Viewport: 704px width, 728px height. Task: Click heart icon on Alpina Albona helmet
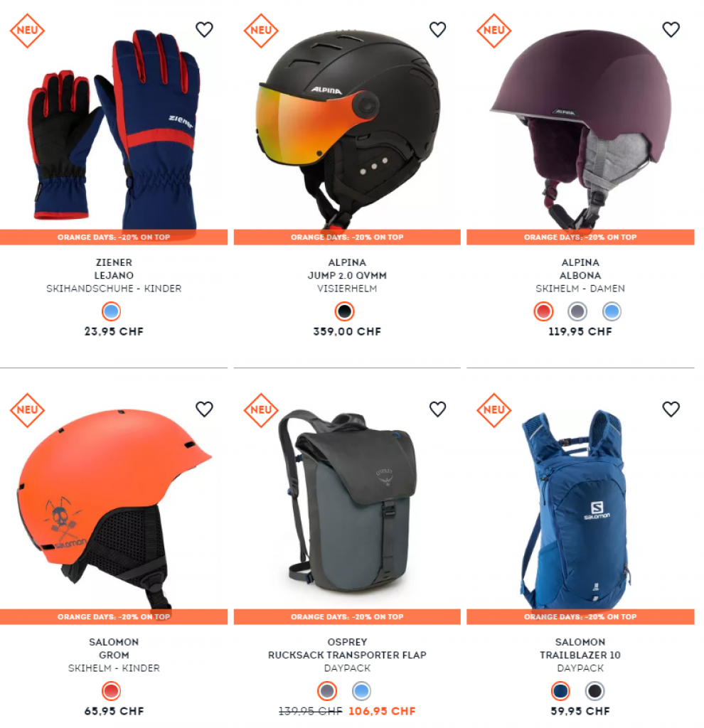tap(671, 29)
